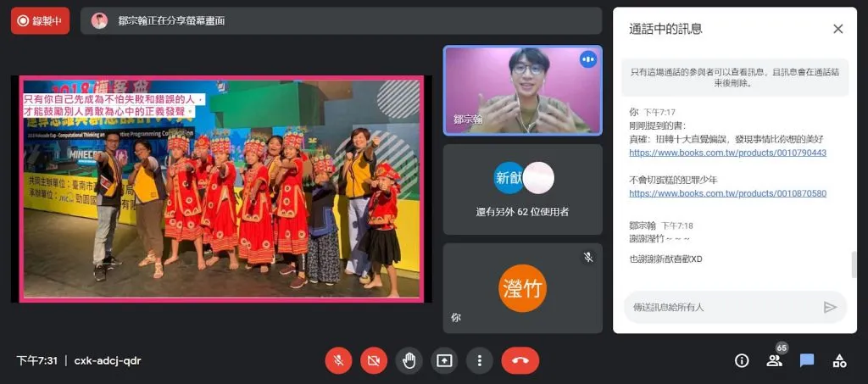Viewport: 868px width, 384px height.
Task: Click the send message arrow icon
Action: (x=830, y=307)
